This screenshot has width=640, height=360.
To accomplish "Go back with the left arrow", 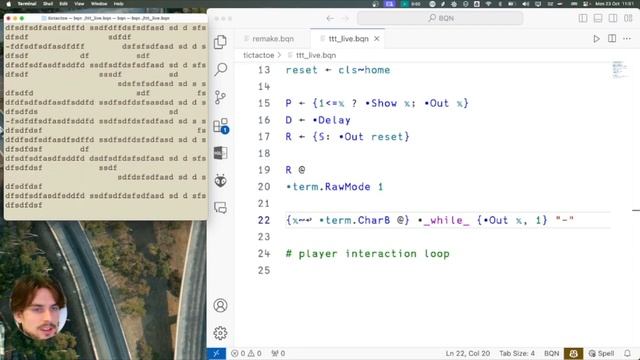I will [330, 18].
